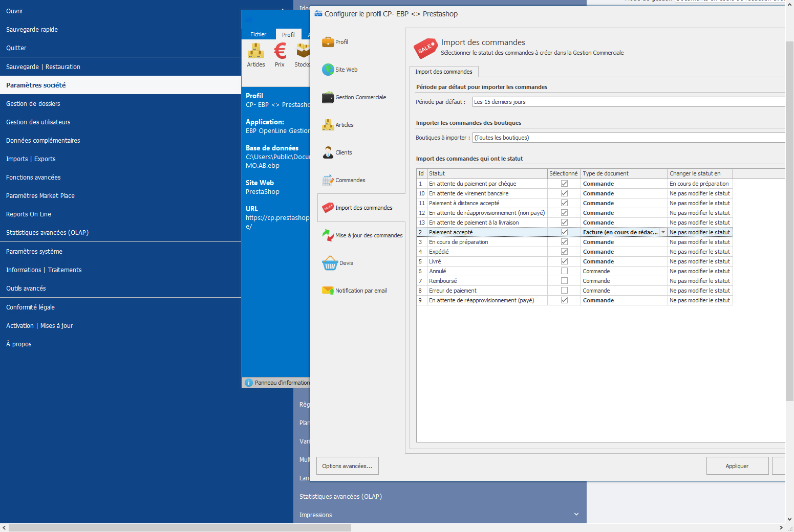Select the 'En attente de paiement à la livraison' row
Image resolution: width=794 pixels, height=532 pixels.
coord(574,223)
